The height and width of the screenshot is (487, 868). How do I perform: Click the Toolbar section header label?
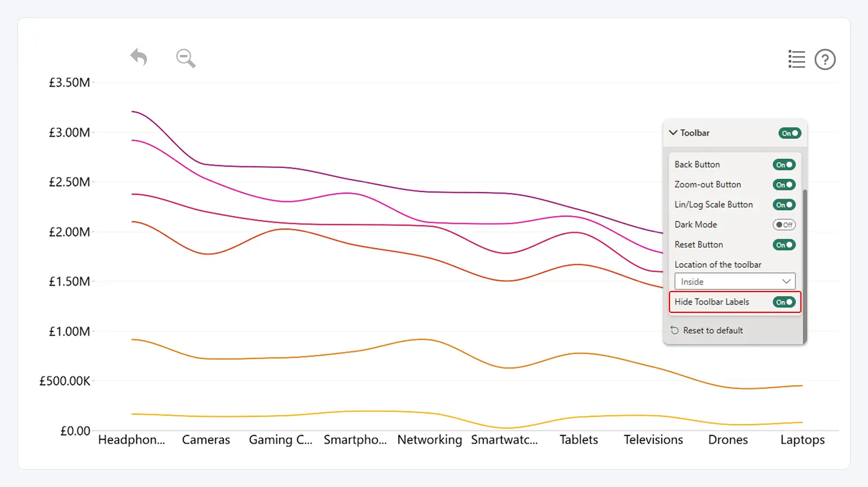coord(695,133)
